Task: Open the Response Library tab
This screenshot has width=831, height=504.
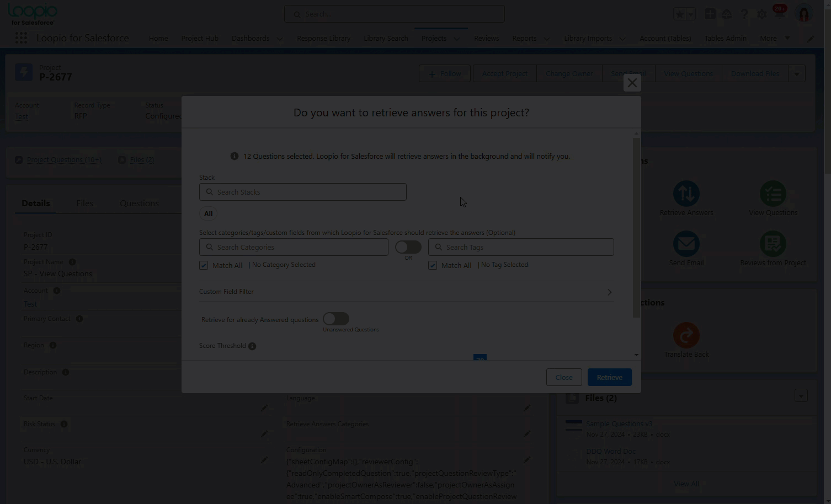Action: tap(323, 38)
